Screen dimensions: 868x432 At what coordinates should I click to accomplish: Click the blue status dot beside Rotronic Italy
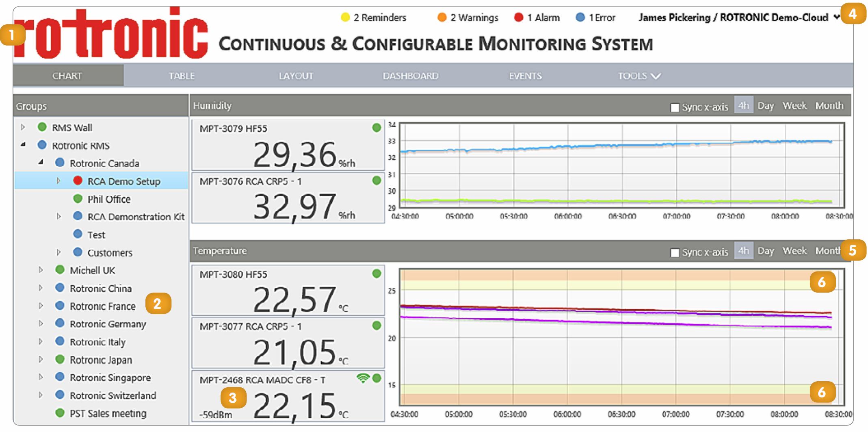click(60, 341)
